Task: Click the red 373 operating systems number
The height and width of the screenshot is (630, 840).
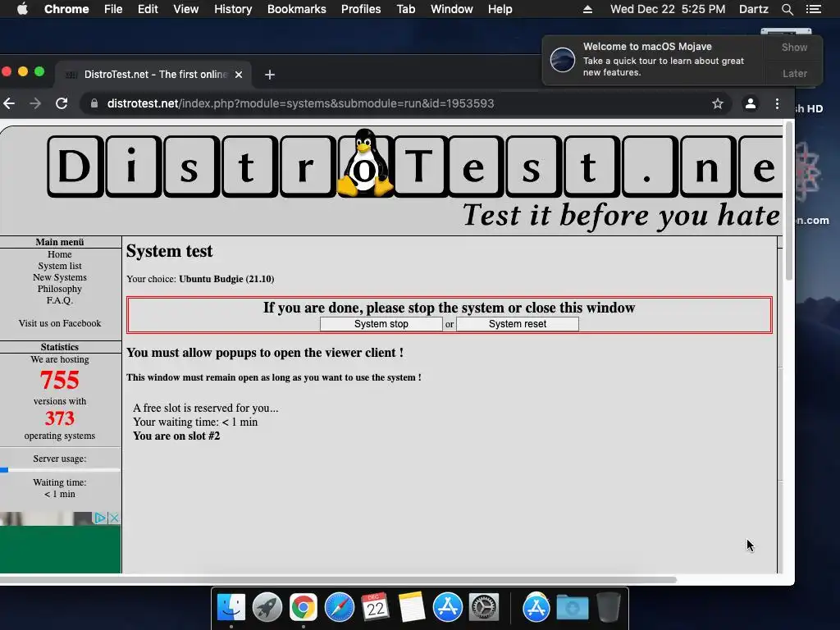Action: pos(59,418)
